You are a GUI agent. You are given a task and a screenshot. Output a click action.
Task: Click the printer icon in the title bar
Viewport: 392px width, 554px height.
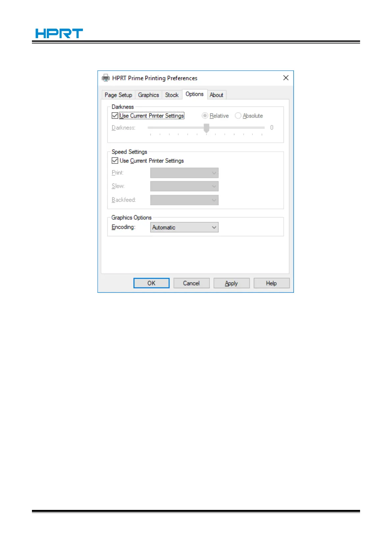tap(106, 78)
